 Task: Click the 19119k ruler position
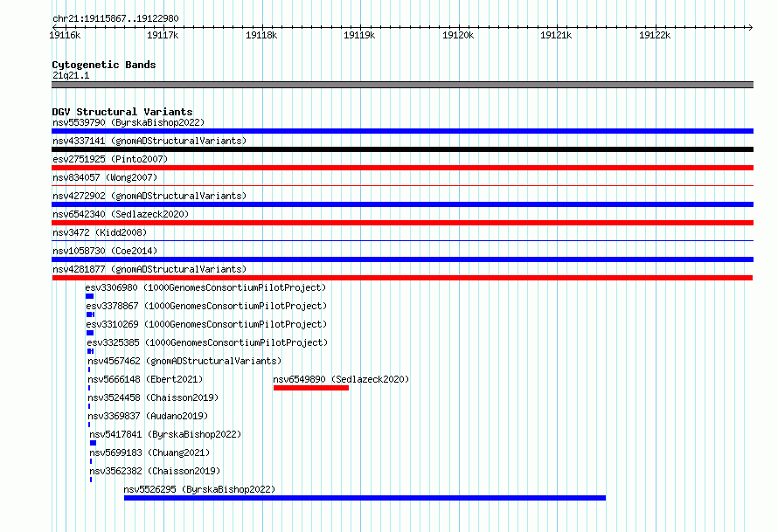point(360,35)
